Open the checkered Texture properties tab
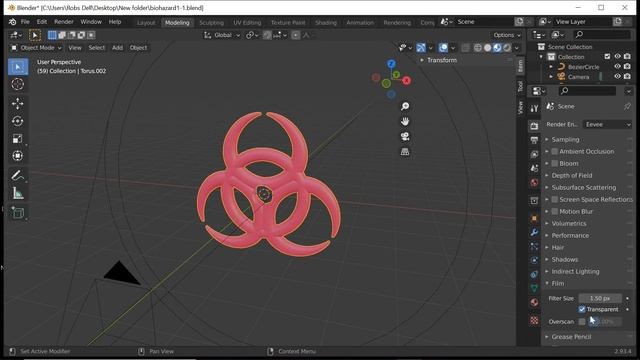640x360 pixels. pos(534,321)
